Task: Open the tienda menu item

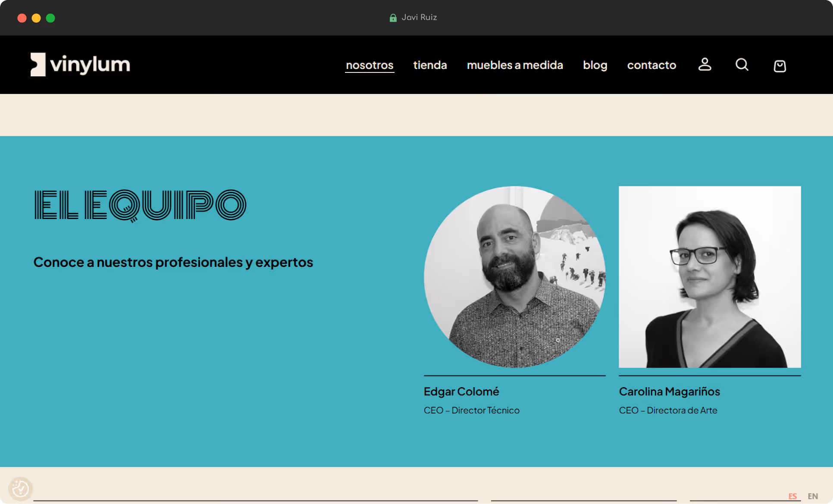Action: [430, 65]
